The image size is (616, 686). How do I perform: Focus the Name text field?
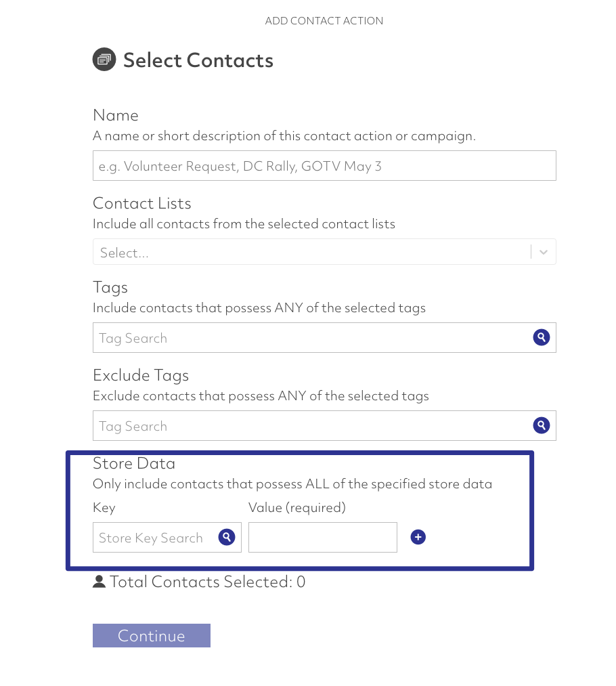[x=324, y=166]
